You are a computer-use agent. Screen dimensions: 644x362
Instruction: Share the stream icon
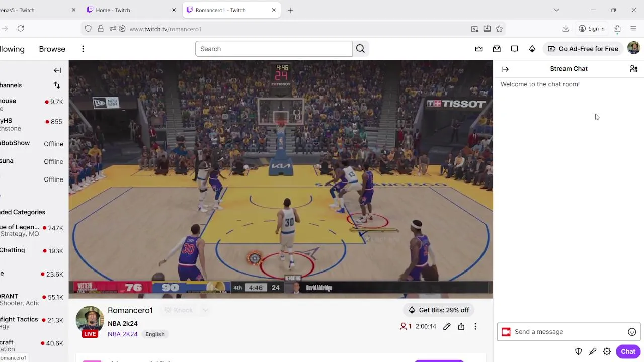(461, 326)
